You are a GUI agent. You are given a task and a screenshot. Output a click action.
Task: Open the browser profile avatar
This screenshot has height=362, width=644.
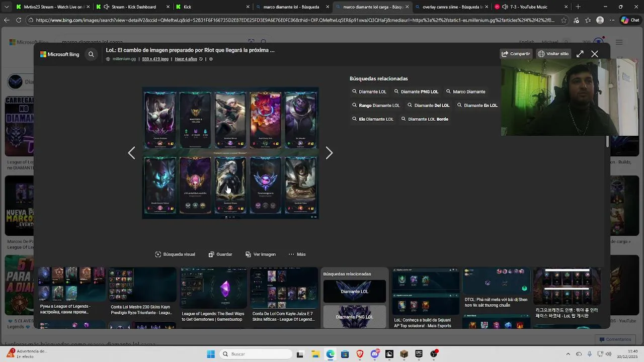click(600, 20)
